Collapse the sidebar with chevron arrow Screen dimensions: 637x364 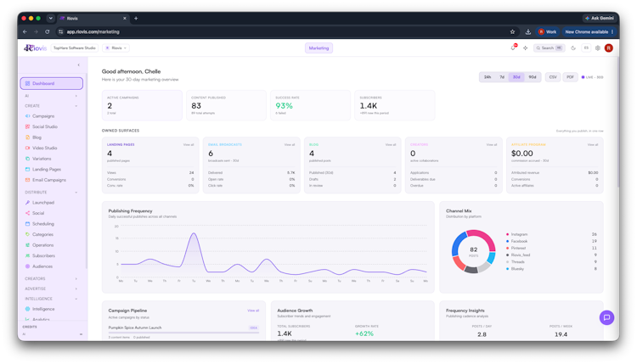coord(78,65)
